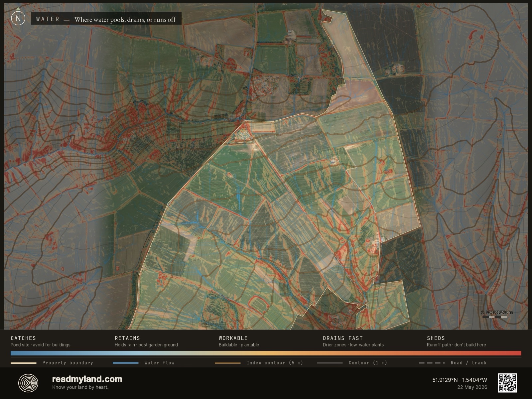Click the WATER map title label
The image size is (532, 399).
48,19
